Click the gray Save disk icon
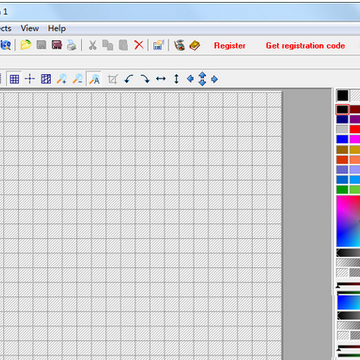The image size is (360, 360). point(41,45)
